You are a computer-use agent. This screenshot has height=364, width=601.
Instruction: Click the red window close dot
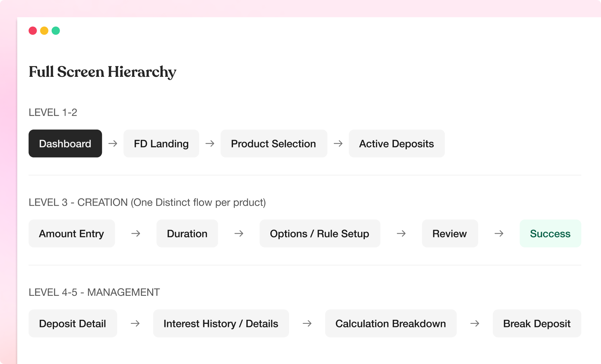pyautogui.click(x=33, y=31)
